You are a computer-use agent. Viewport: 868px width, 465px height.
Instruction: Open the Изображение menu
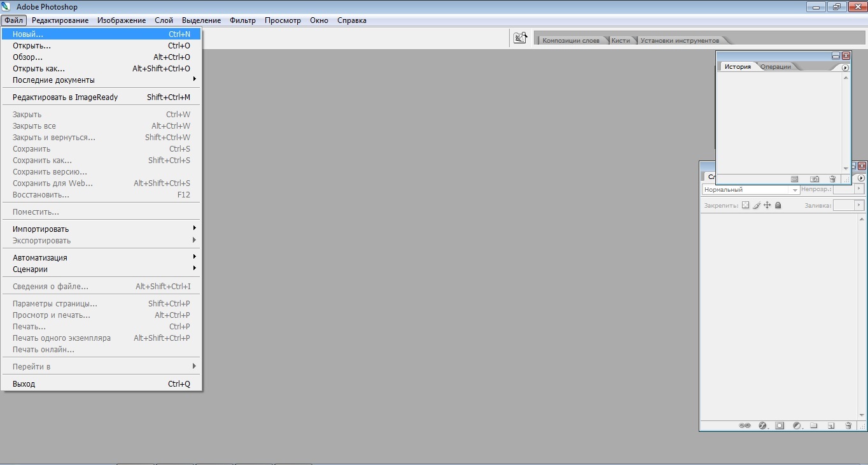pos(122,20)
